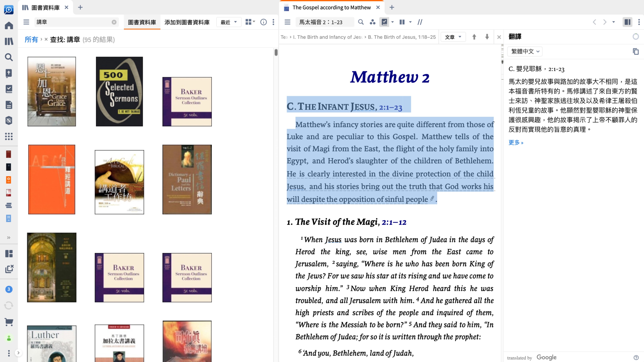Viewport: 644px width, 362px height.
Task: Show library info panel icon
Action: 263,22
